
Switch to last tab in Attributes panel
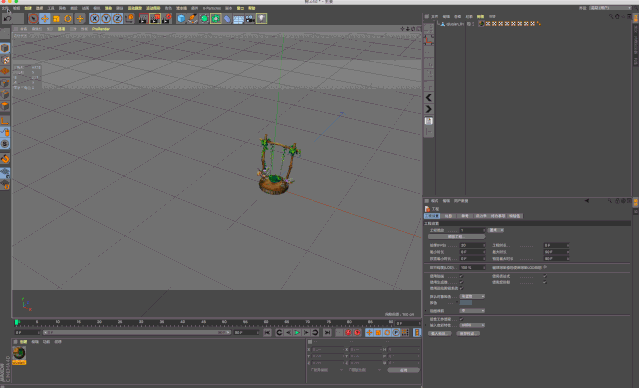click(x=515, y=216)
